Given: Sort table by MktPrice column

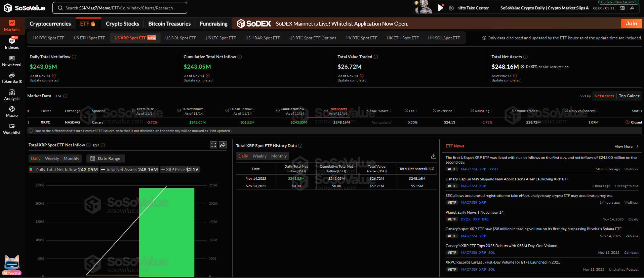Looking at the screenshot, I should tap(444, 111).
